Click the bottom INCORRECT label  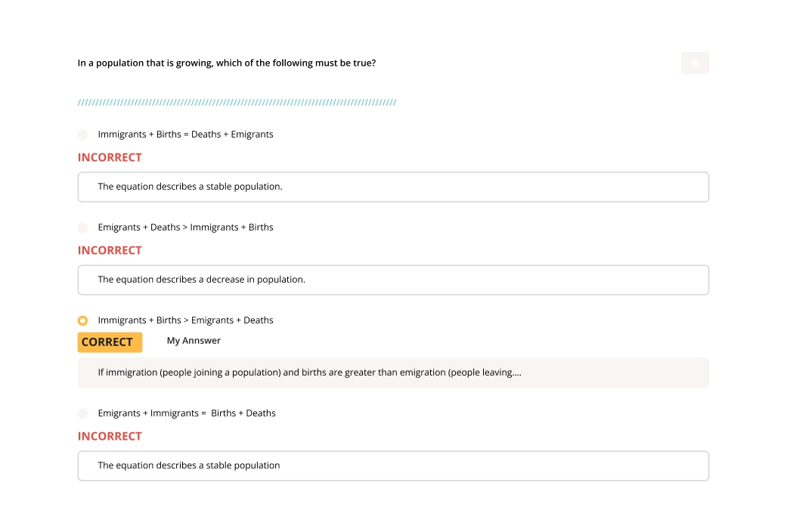109,436
